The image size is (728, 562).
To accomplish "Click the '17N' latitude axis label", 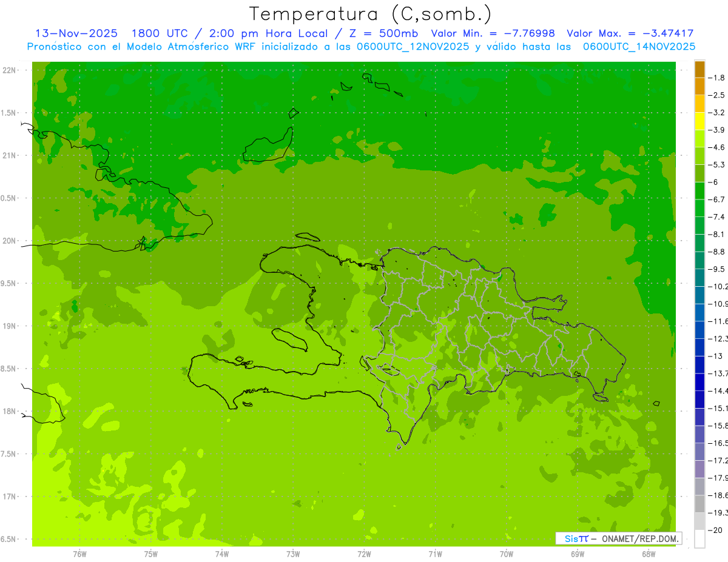I will point(8,497).
